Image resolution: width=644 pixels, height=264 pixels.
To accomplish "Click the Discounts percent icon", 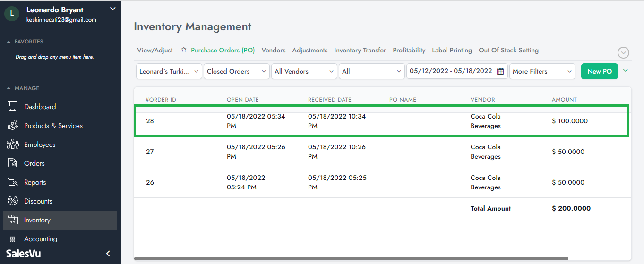I will 13,201.
